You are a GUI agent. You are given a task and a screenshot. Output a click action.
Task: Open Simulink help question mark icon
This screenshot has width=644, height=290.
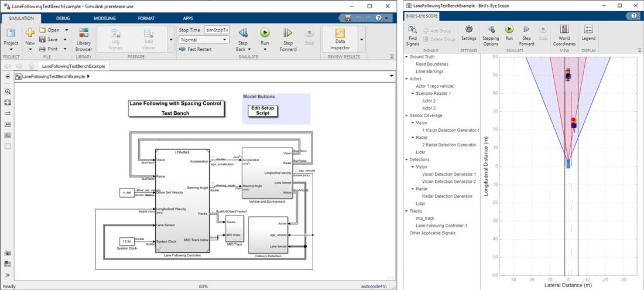coord(378,18)
